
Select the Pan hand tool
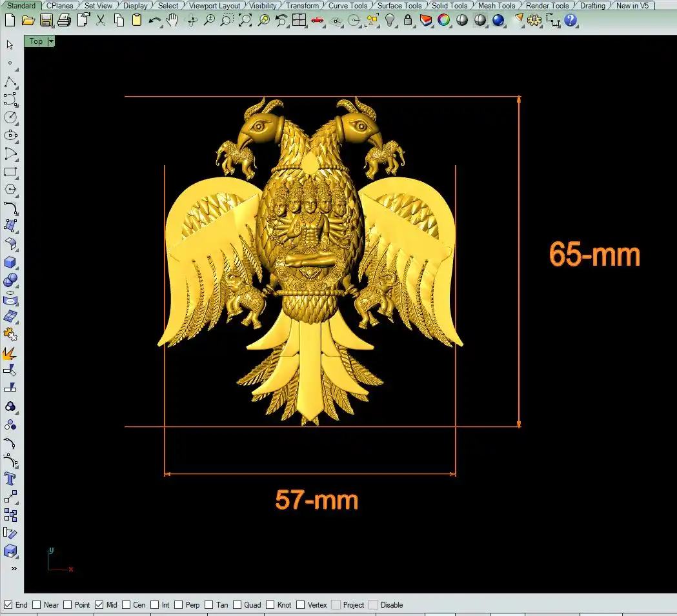pos(172,20)
